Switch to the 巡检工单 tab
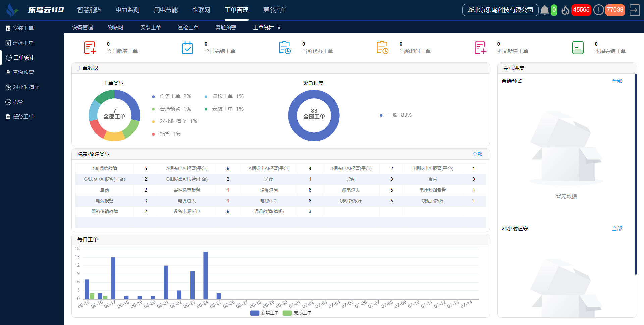 pos(188,28)
